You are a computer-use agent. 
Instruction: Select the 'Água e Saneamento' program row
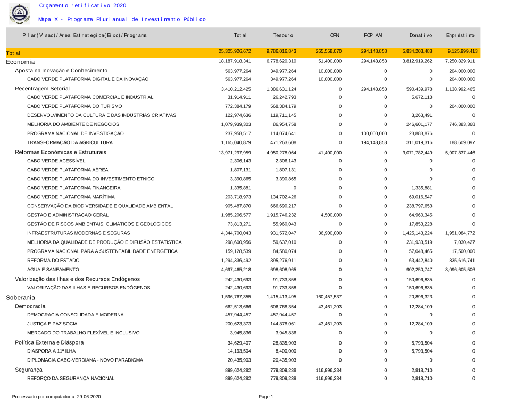(x=49, y=270)
